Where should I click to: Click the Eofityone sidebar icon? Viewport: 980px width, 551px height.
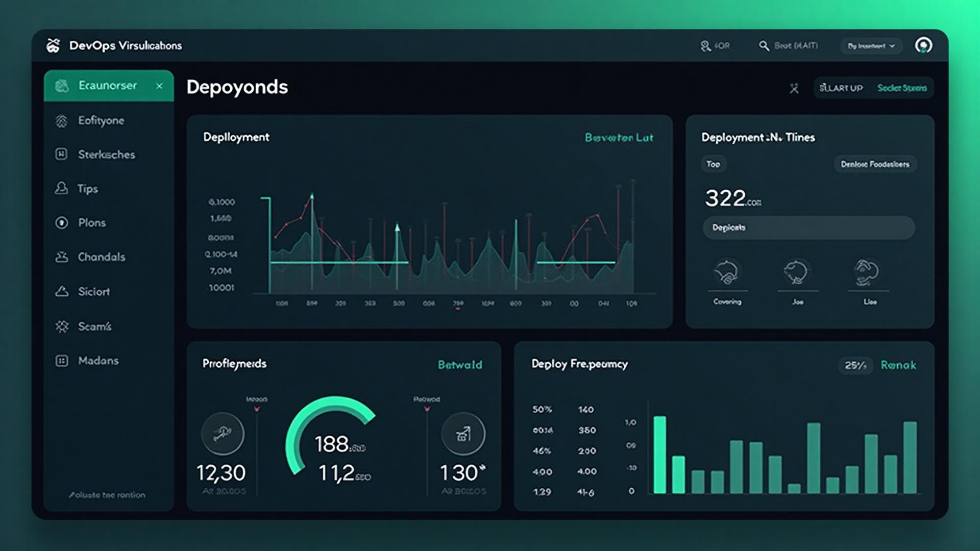click(x=61, y=121)
